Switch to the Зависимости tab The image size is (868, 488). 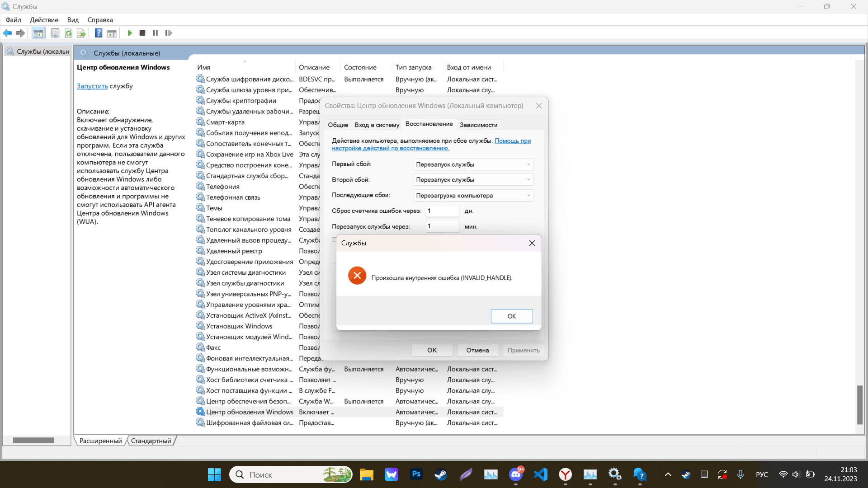[478, 125]
